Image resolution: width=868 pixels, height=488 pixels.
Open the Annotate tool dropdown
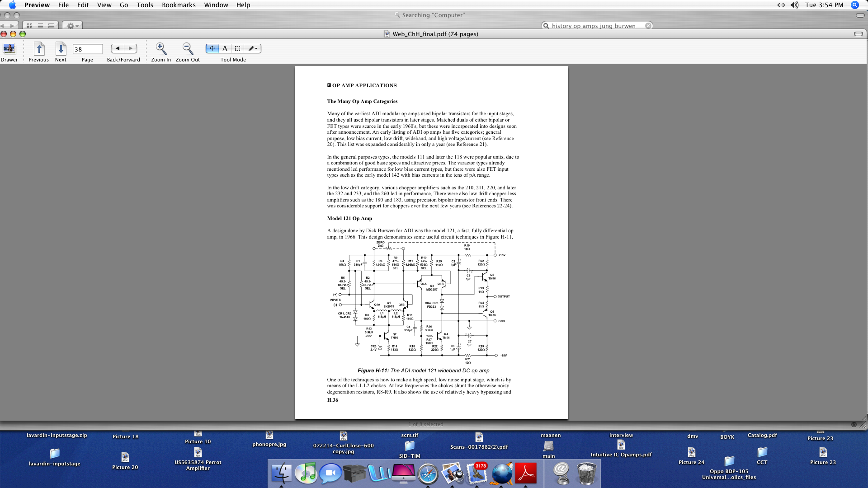tap(253, 48)
